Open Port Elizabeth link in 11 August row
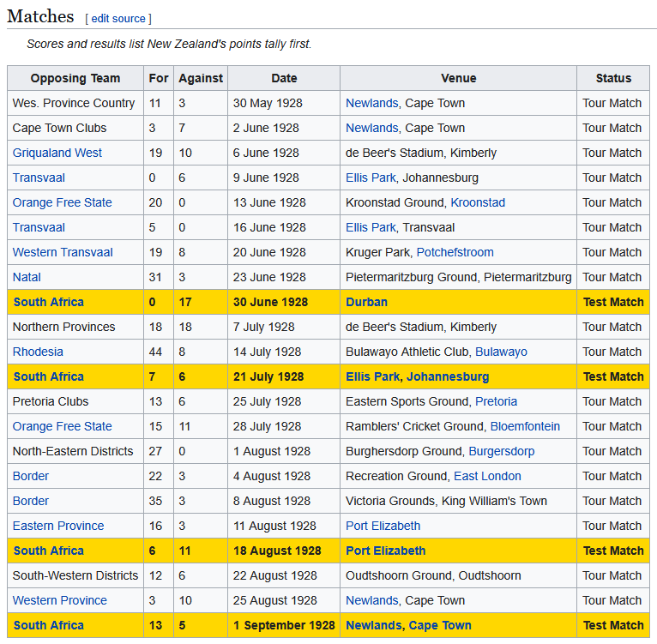 point(383,526)
